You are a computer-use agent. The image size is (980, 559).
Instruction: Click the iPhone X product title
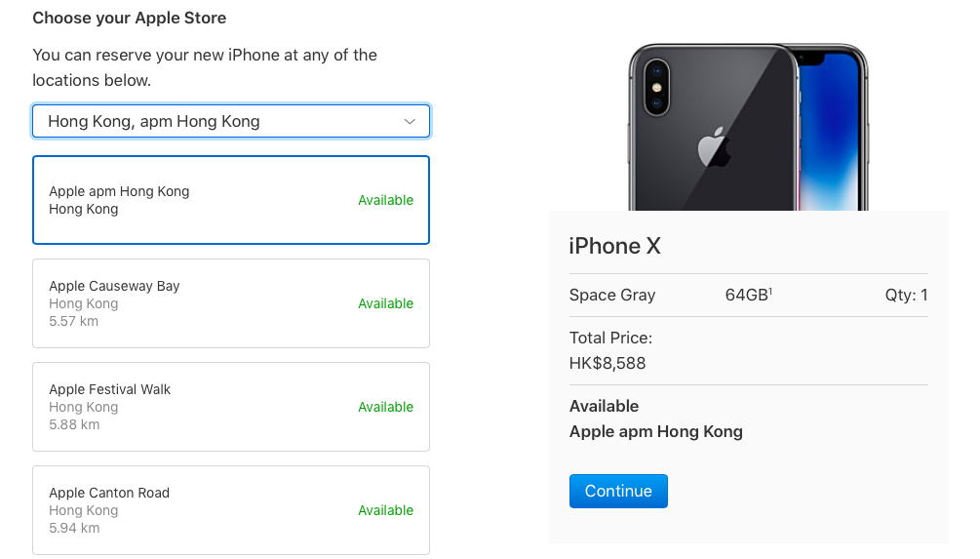(614, 246)
